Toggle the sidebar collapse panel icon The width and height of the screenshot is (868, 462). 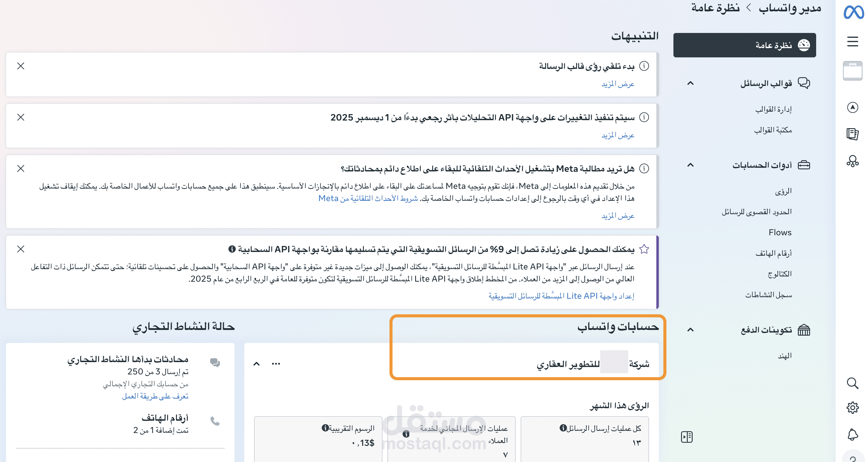(687, 437)
